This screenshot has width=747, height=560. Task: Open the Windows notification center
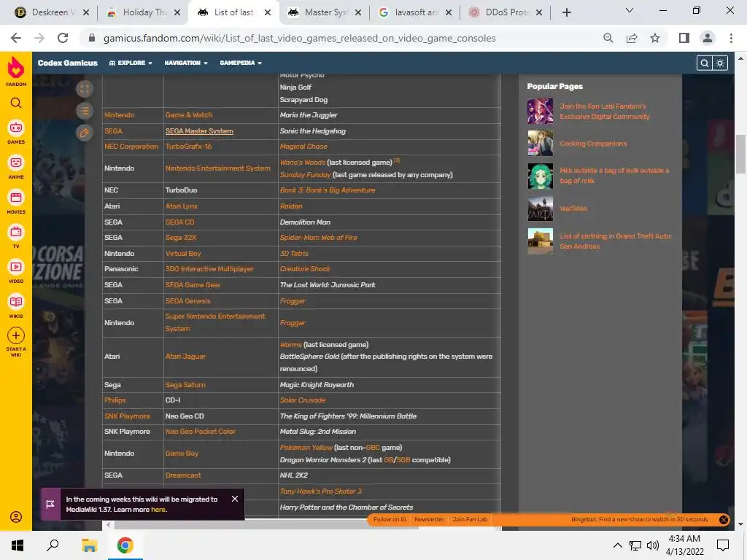(x=723, y=545)
